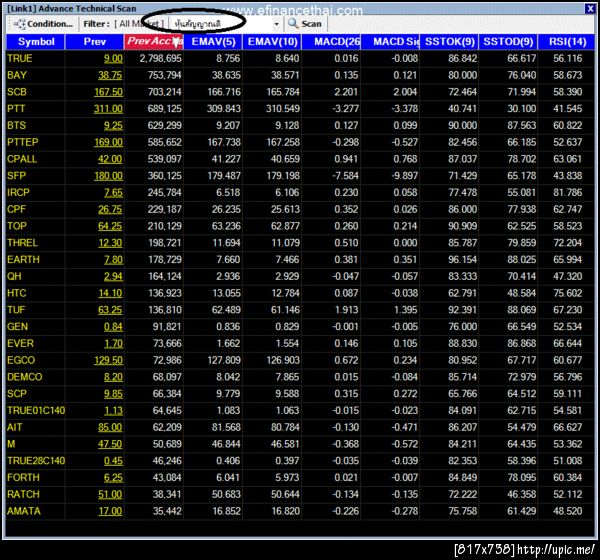Sort by the SSTOK(9) column header

point(450,42)
